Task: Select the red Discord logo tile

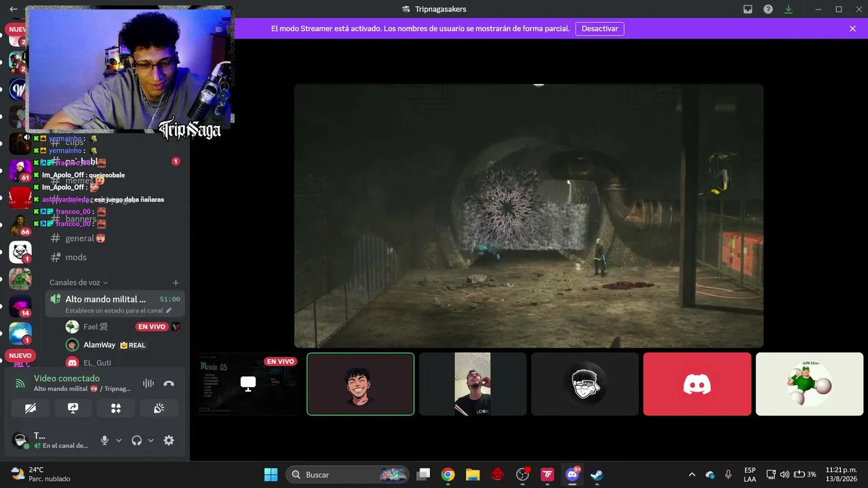Action: click(x=697, y=384)
